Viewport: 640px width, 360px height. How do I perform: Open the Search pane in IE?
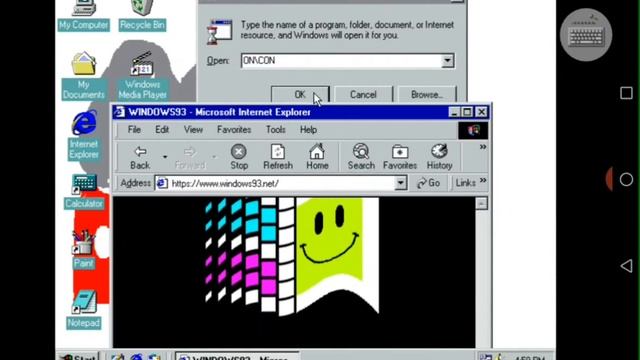361,158
